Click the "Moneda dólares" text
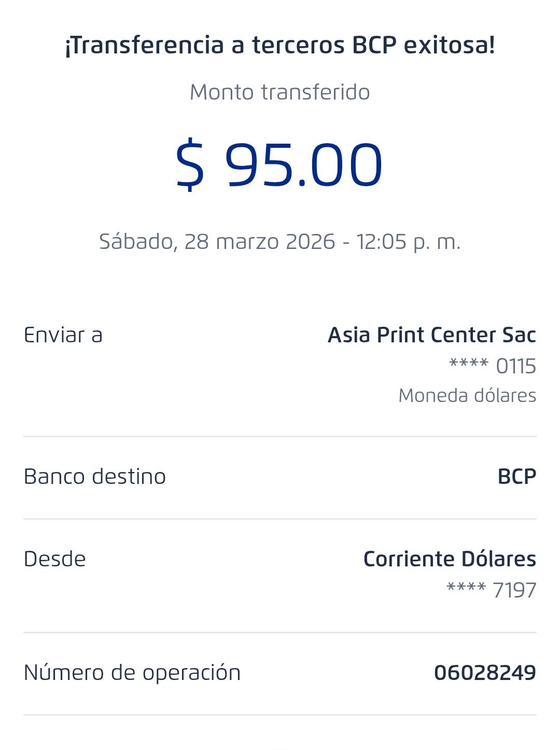The image size is (560, 750). point(467,396)
